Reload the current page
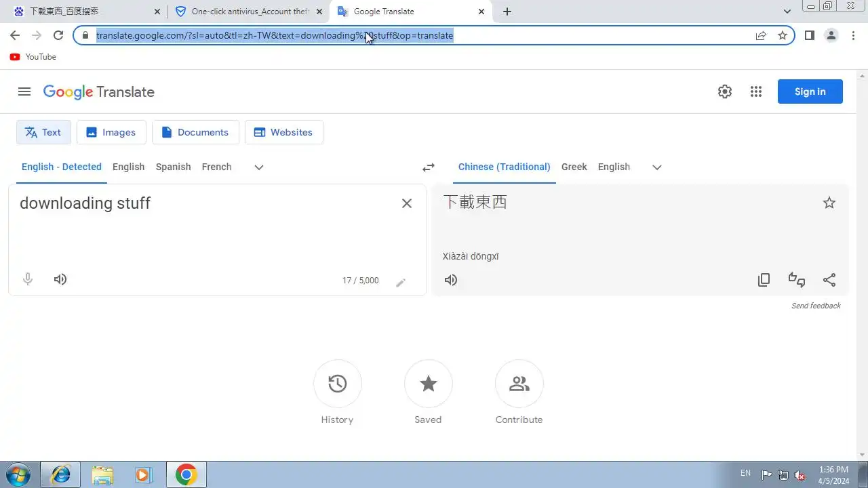Screen dimensions: 868x488 click(x=58, y=35)
